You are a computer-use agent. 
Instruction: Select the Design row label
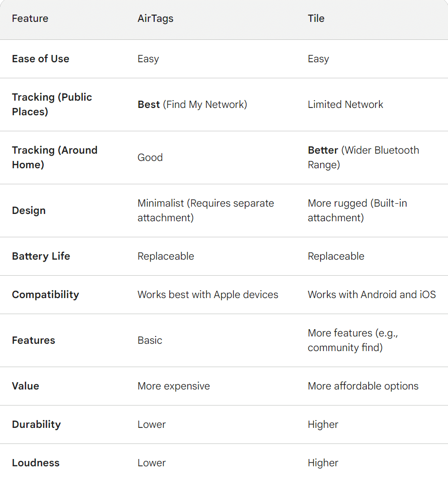[29, 211]
